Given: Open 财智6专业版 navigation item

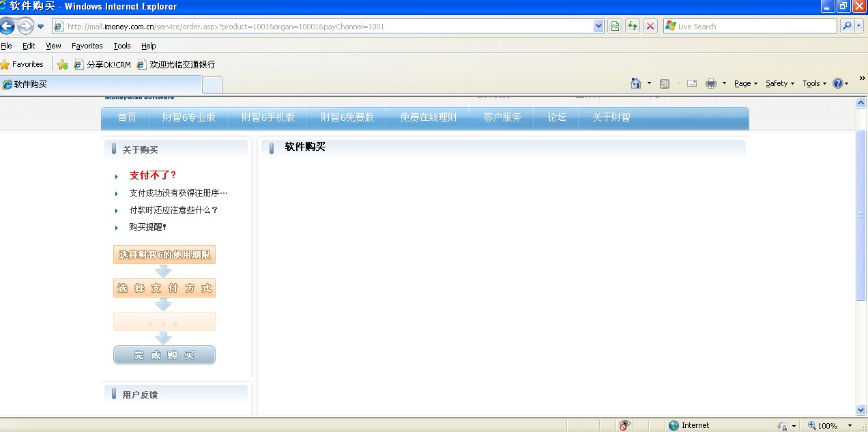Looking at the screenshot, I should coord(189,117).
